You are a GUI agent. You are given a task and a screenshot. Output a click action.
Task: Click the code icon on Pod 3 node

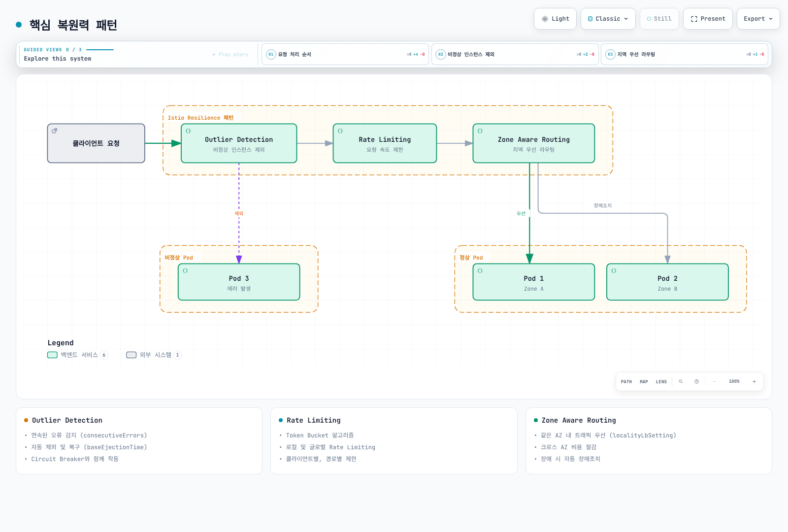185,271
